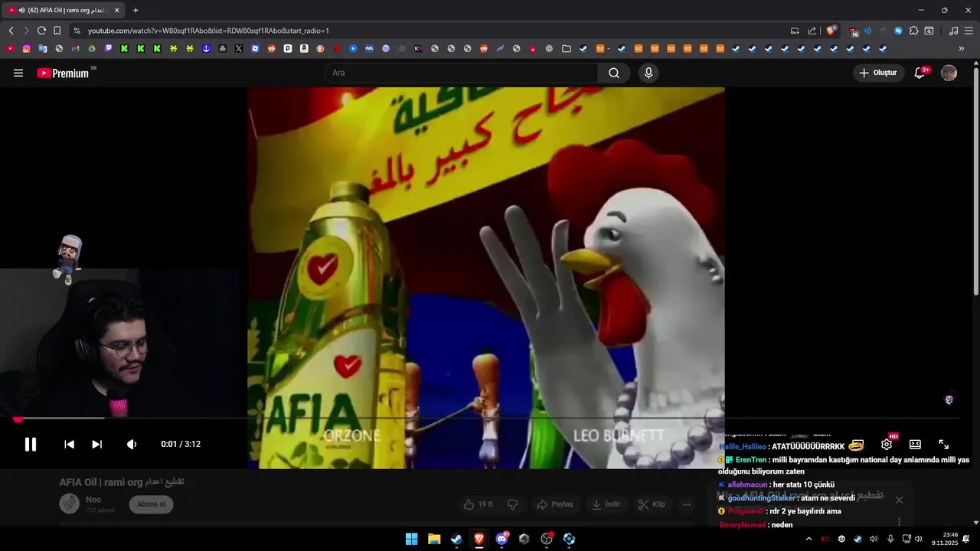Download the video via İndir
The image size is (980, 551).
pos(606,504)
